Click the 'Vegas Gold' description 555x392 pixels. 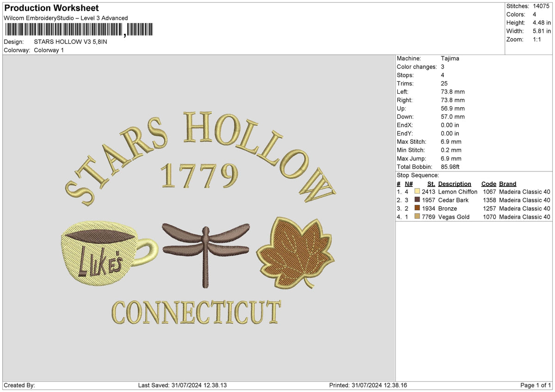(454, 217)
